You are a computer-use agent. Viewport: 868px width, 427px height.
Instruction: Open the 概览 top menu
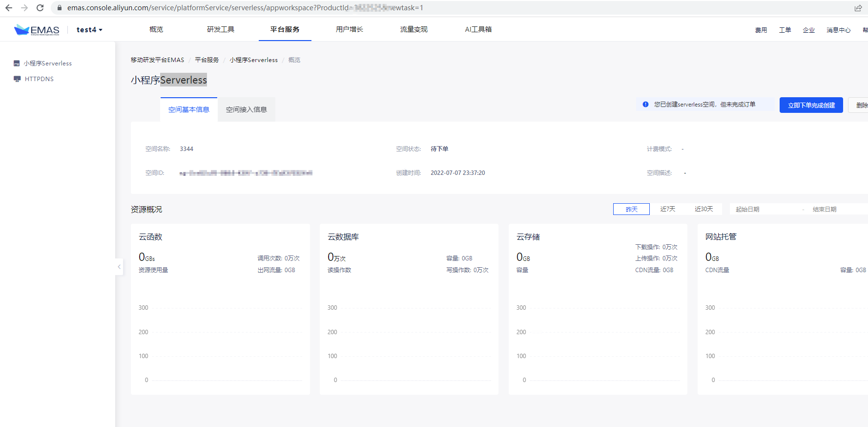[x=156, y=29]
